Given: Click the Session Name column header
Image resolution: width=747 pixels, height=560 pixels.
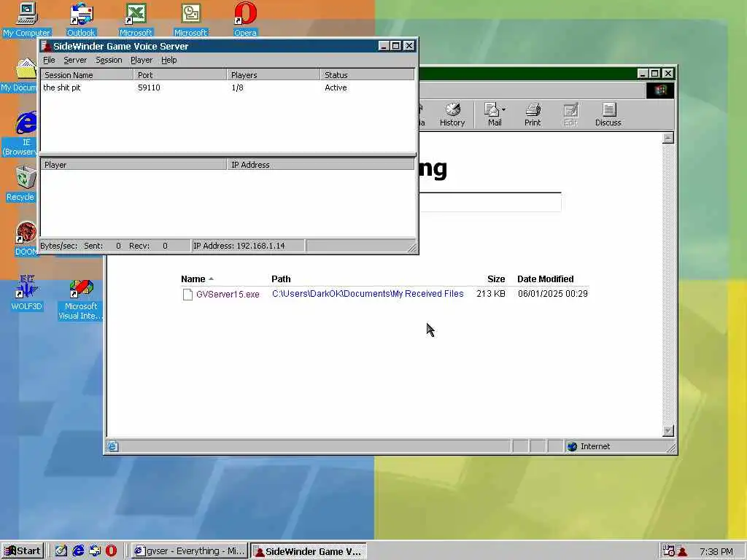Looking at the screenshot, I should click(88, 75).
